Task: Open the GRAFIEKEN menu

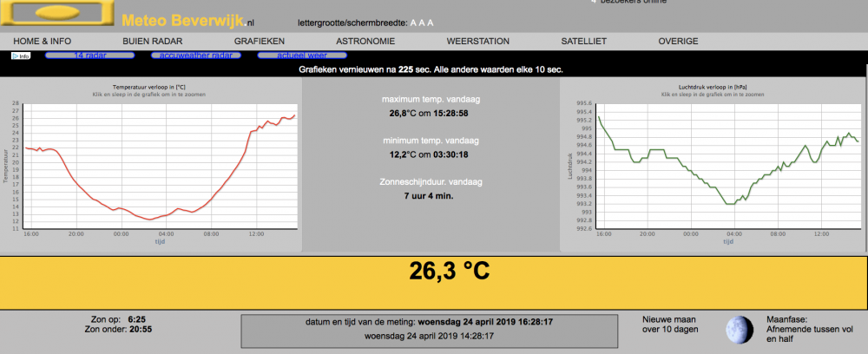Action: [259, 41]
